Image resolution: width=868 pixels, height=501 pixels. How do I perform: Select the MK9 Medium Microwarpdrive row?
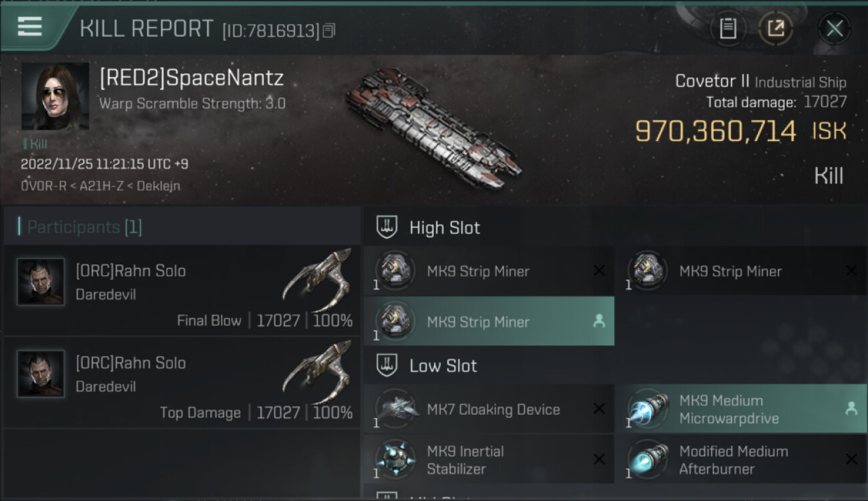pos(741,409)
